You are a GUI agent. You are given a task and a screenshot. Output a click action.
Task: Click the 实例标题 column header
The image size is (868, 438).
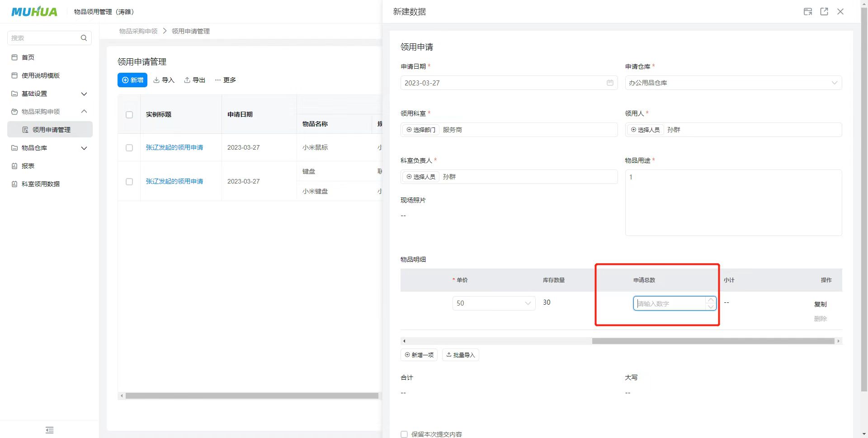click(159, 114)
